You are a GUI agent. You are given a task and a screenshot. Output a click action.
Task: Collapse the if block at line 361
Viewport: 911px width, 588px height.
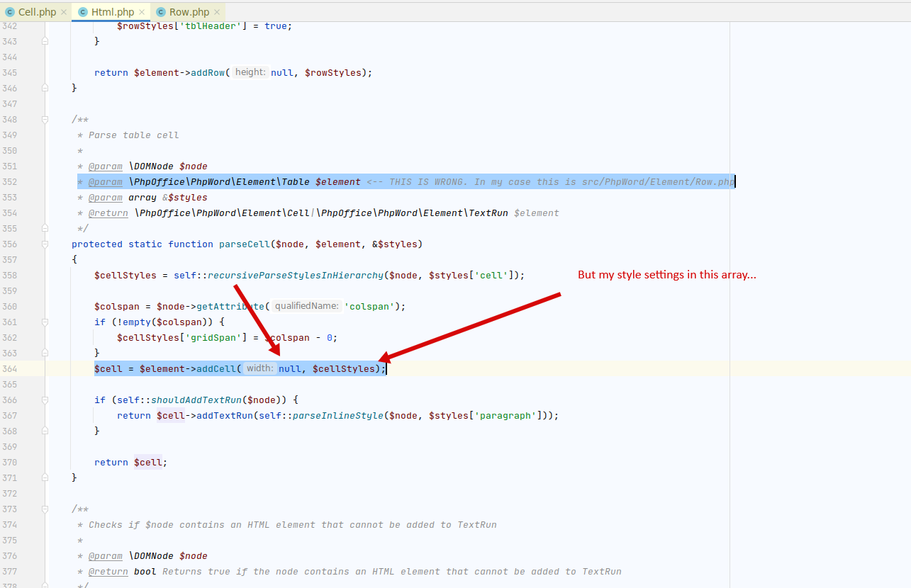click(x=45, y=322)
